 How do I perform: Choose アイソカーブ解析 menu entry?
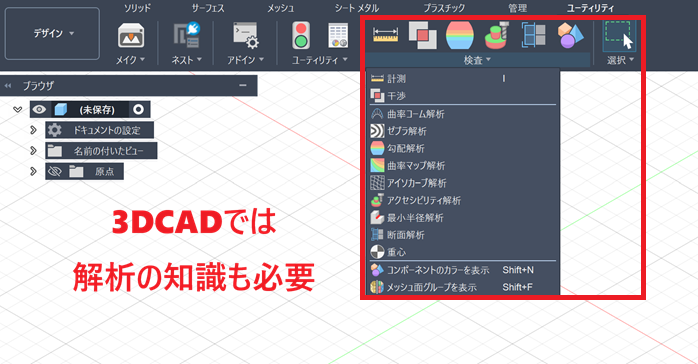coord(463,183)
